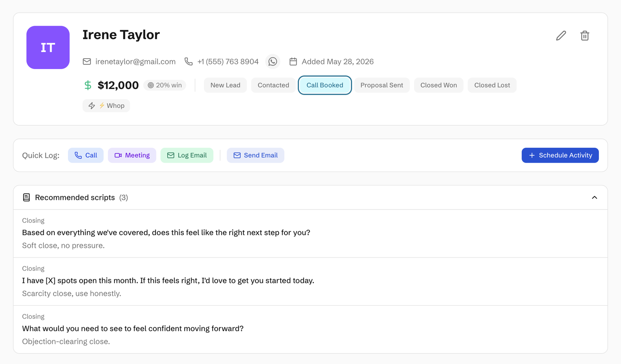The image size is (621, 364).
Task: Log a Meeting via quick log
Action: (132, 155)
